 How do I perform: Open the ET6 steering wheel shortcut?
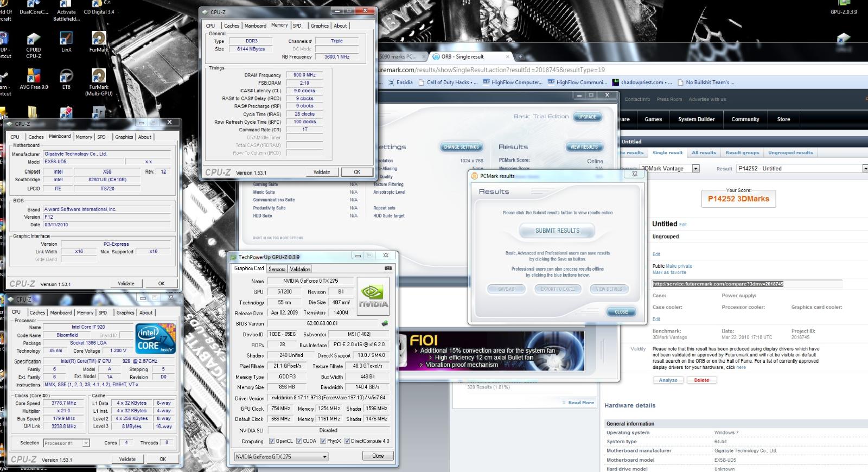66,79
